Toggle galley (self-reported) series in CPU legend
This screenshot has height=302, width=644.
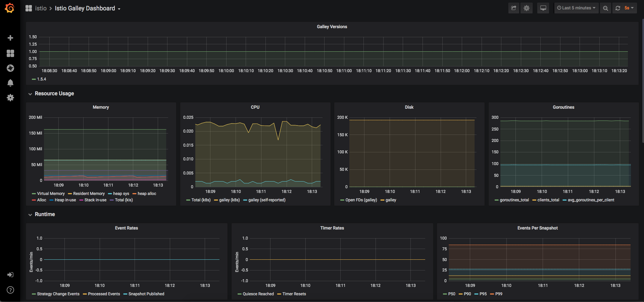tap(267, 200)
